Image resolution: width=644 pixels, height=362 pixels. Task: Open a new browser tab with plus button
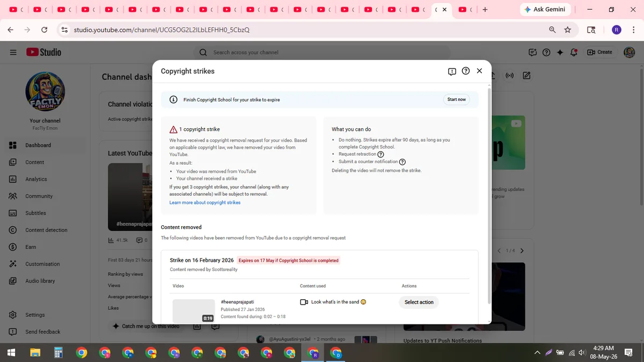485,9
